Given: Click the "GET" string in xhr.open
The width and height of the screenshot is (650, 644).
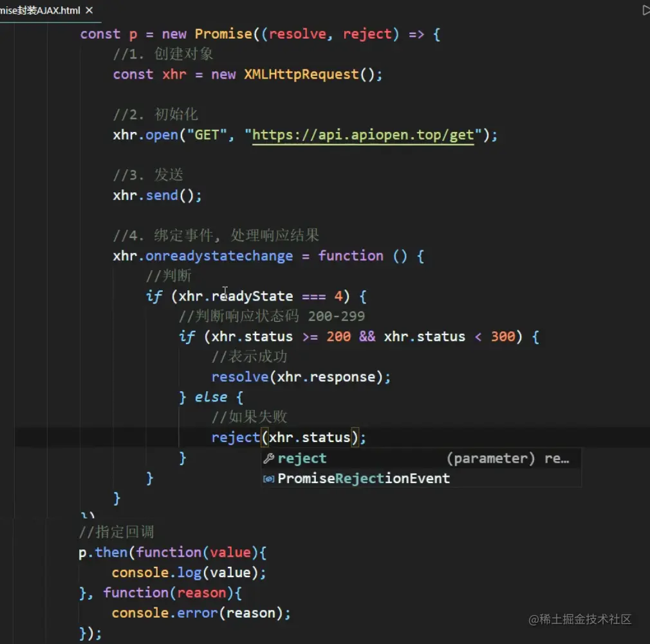Looking at the screenshot, I should (207, 134).
